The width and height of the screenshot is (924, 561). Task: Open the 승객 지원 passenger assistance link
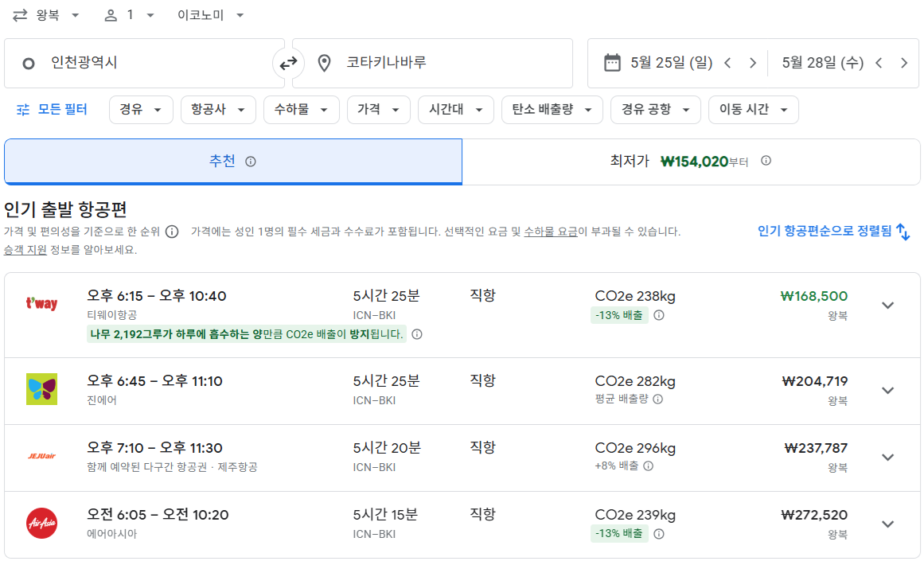(25, 250)
